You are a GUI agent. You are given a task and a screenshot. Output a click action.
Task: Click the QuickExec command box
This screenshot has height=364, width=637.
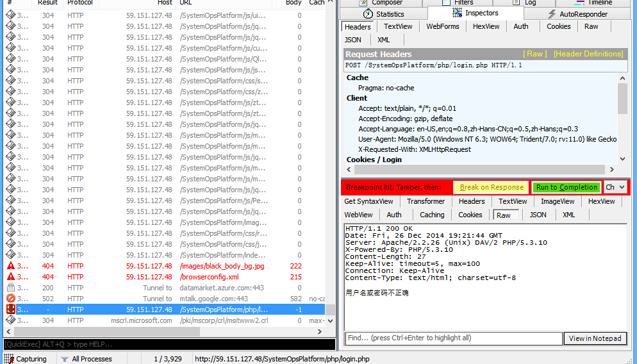[x=169, y=344]
